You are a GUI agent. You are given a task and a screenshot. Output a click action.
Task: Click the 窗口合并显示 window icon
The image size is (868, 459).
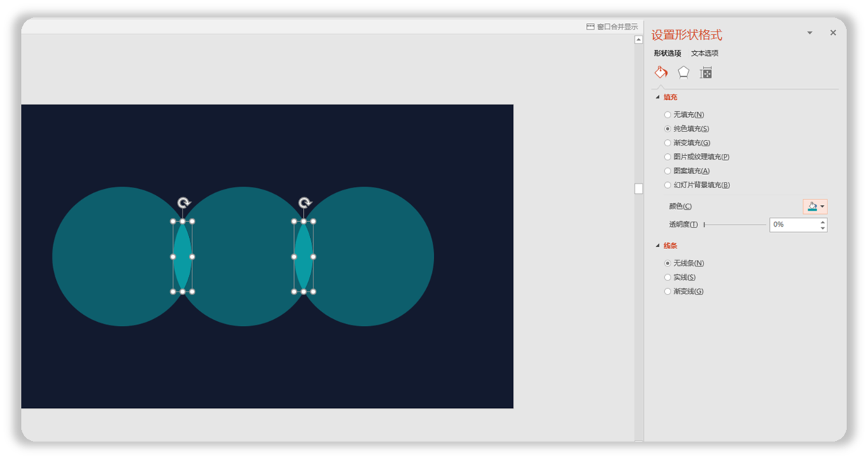coord(590,27)
